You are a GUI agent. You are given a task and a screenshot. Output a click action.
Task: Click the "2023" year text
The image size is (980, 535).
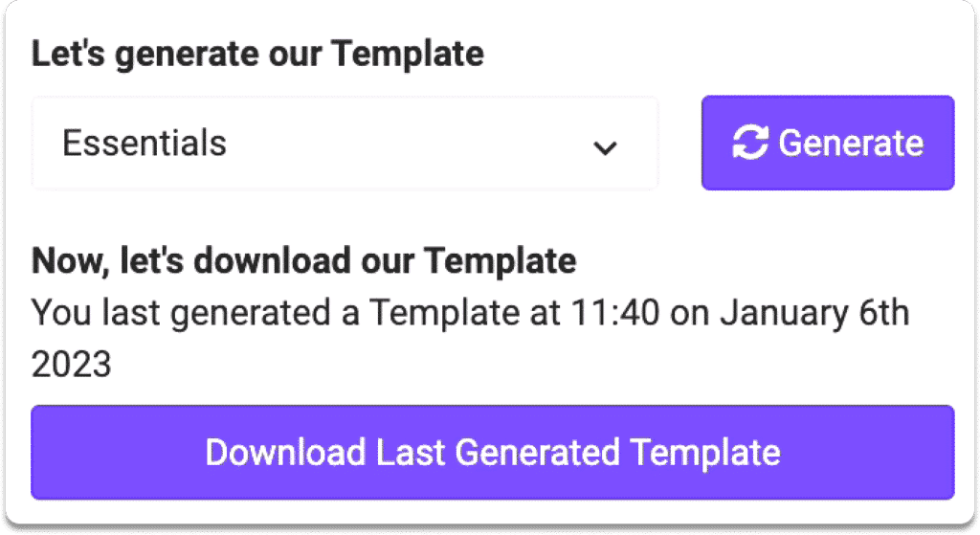click(71, 365)
